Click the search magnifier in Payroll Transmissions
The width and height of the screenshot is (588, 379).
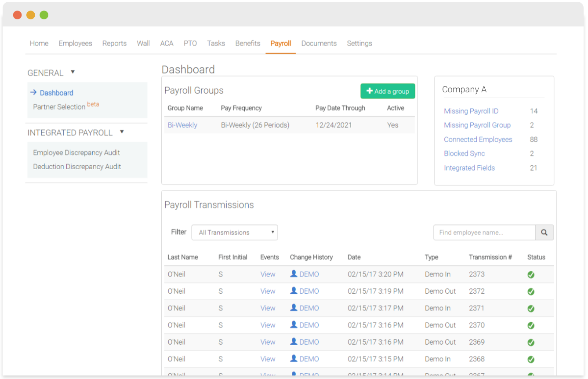pos(544,232)
